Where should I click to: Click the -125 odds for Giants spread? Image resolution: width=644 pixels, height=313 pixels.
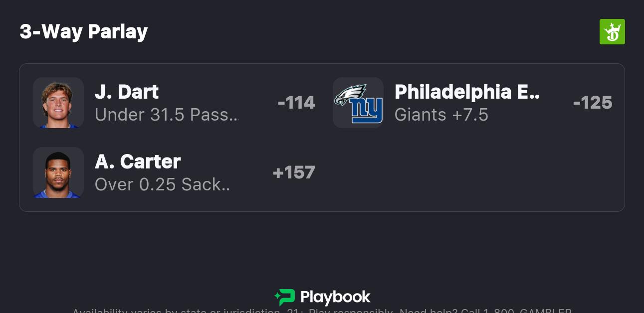(593, 103)
